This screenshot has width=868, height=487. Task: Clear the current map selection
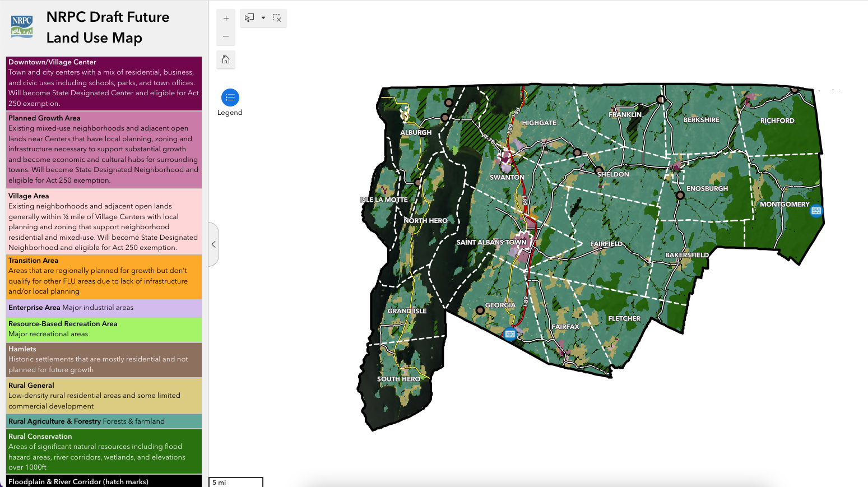click(277, 18)
